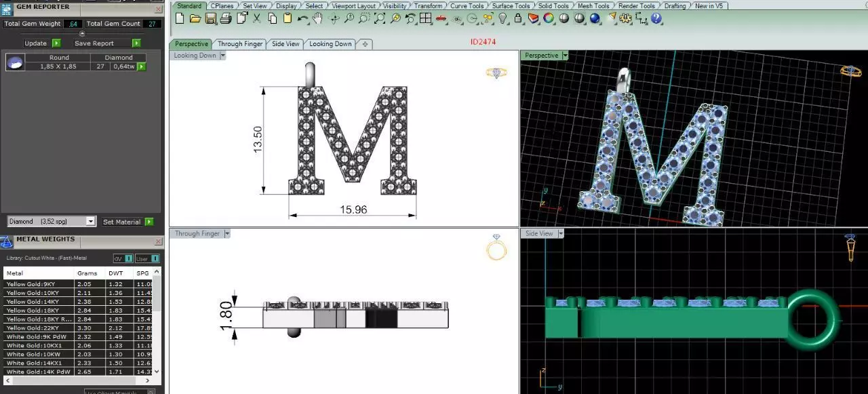Screen dimensions: 868x394
Task: Open the Side View viewport menu arrow
Action: click(560, 233)
